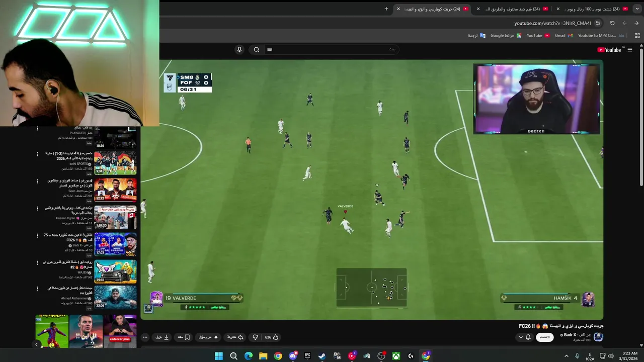Expand the tab search dropdown arrow
This screenshot has width=644, height=362.
pyautogui.click(x=637, y=9)
